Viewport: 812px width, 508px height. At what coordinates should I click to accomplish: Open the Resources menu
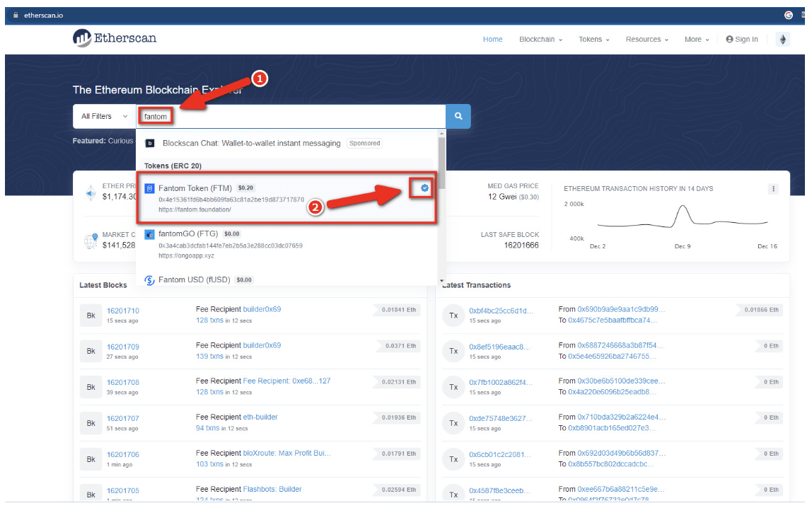(x=646, y=40)
